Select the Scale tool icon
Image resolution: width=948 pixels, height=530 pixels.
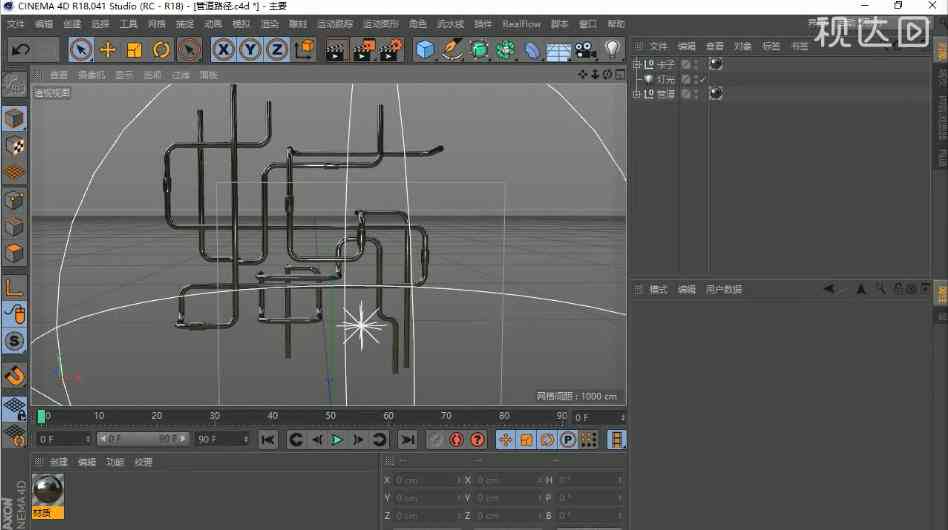(x=134, y=50)
